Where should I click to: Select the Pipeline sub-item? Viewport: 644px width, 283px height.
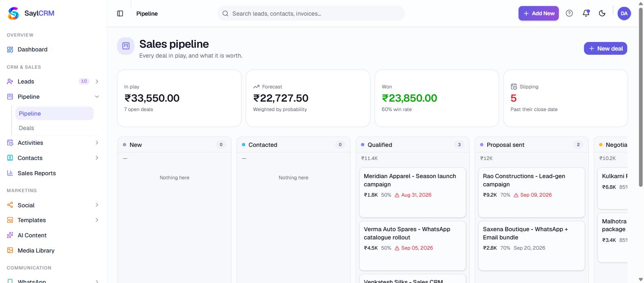pyautogui.click(x=55, y=114)
